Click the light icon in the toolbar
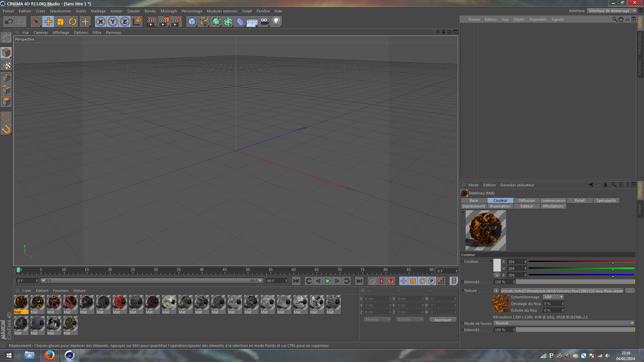 pyautogui.click(x=276, y=21)
